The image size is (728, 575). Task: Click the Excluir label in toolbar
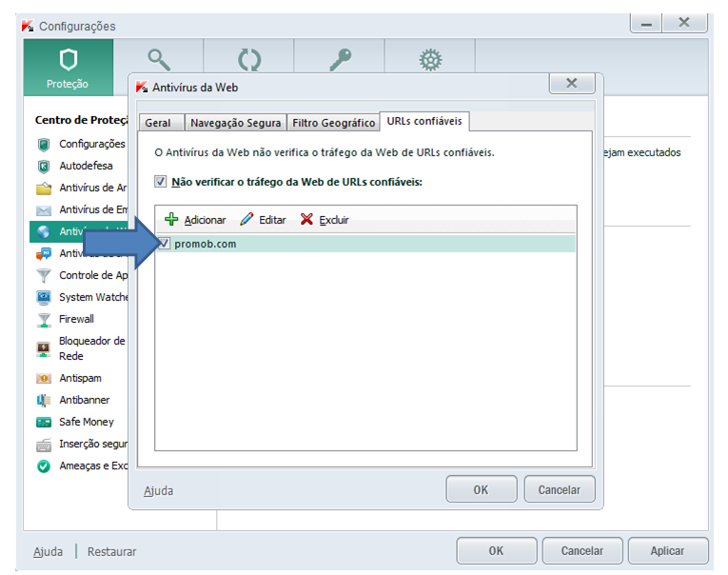334,220
